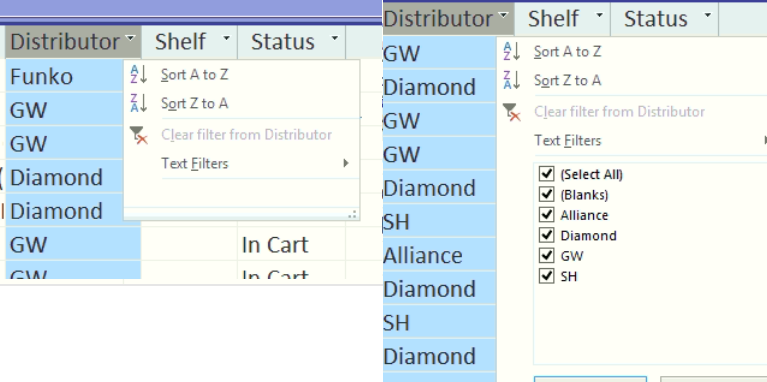Click Sort Z to A icon in the menu with checkboxes
Image resolution: width=767 pixels, height=382 pixels.
tap(512, 80)
